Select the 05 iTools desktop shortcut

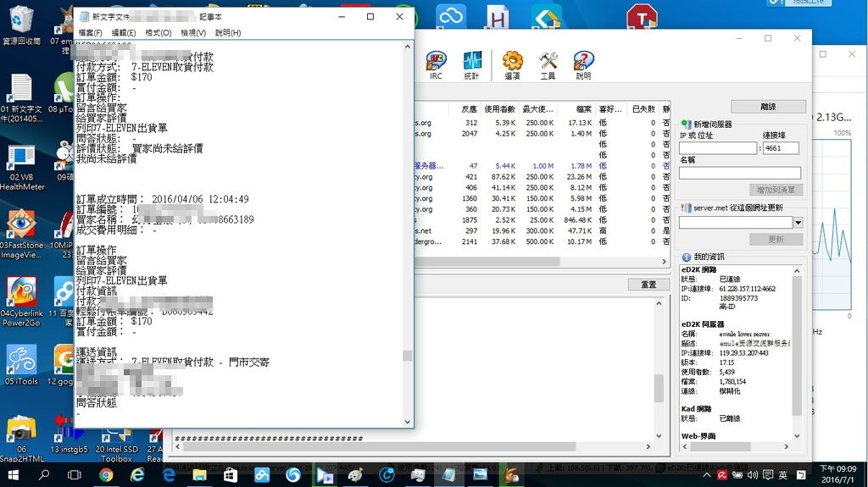pos(21,365)
